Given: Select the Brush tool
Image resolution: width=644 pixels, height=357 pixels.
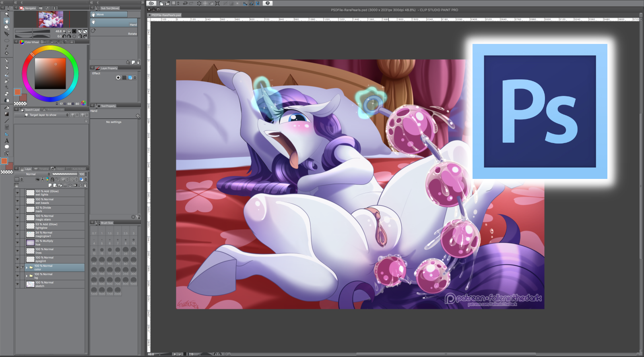Looking at the screenshot, I should tap(6, 75).
